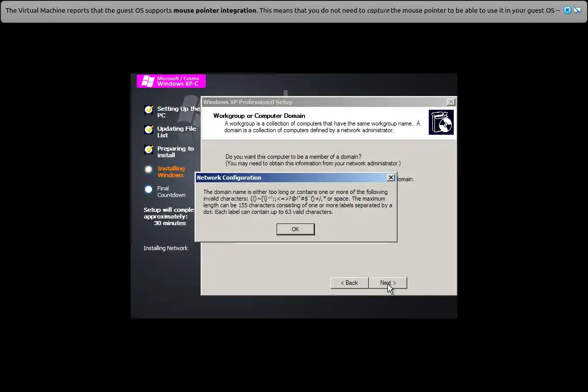The height and width of the screenshot is (392, 588).
Task: Click the Installing Windows step indicator
Action: pyautogui.click(x=149, y=169)
